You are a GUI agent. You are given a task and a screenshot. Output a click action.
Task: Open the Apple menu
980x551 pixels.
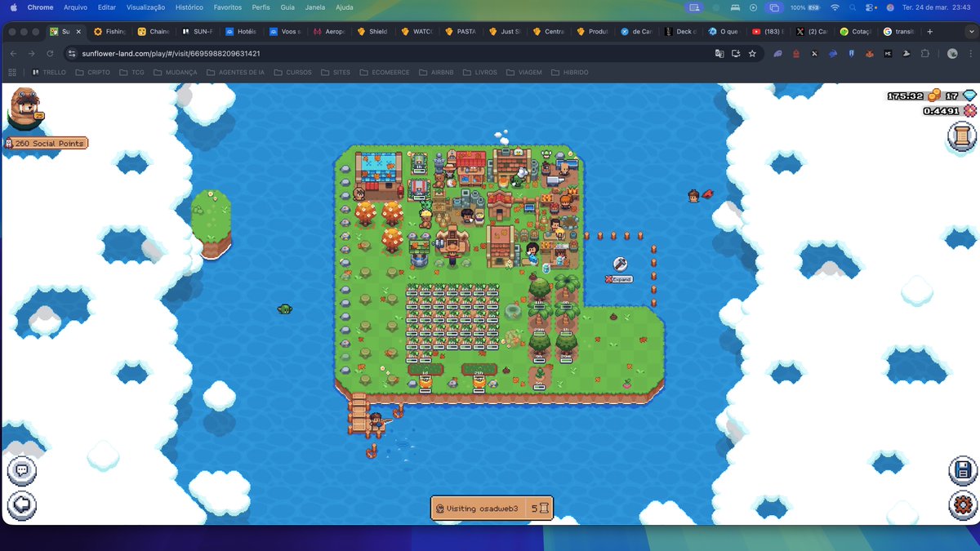13,7
